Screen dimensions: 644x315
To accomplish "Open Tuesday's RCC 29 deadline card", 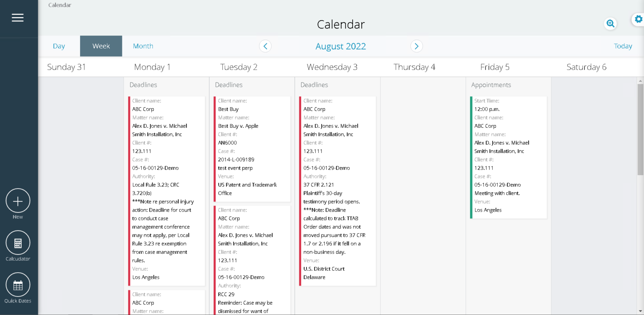I will point(252,260).
